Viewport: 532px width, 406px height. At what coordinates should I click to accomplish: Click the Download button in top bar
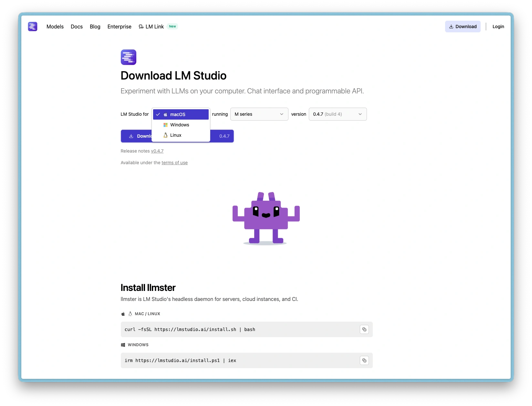point(463,27)
